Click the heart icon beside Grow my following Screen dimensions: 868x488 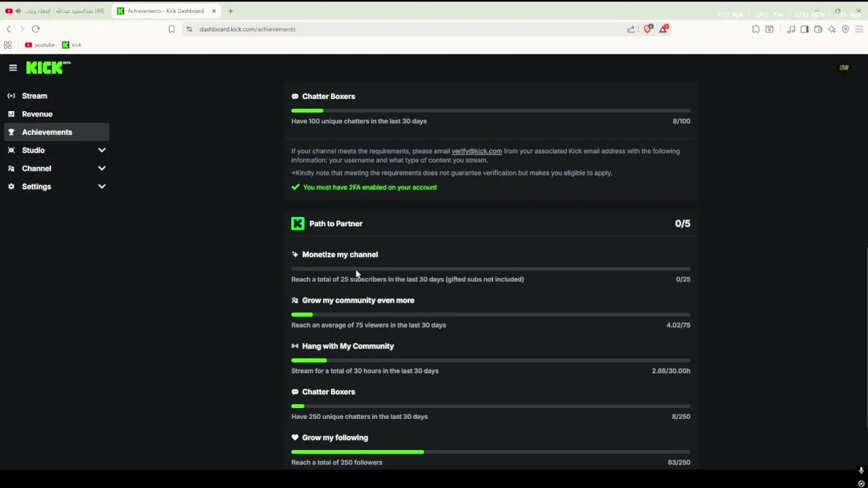(295, 438)
